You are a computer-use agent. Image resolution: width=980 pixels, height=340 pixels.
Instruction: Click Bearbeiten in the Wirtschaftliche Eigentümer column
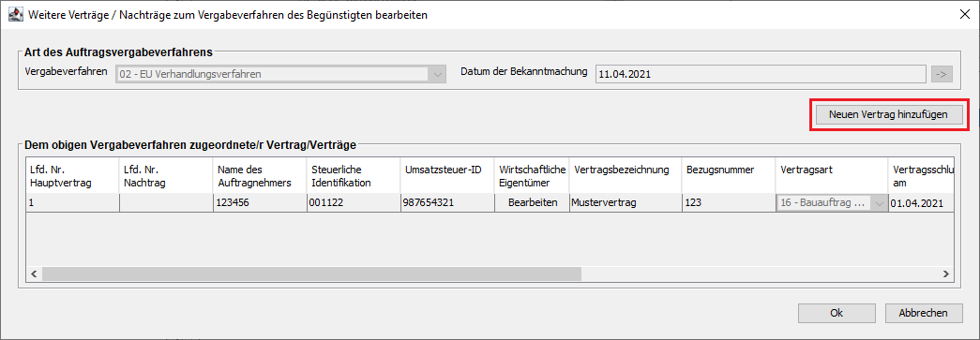(532, 202)
